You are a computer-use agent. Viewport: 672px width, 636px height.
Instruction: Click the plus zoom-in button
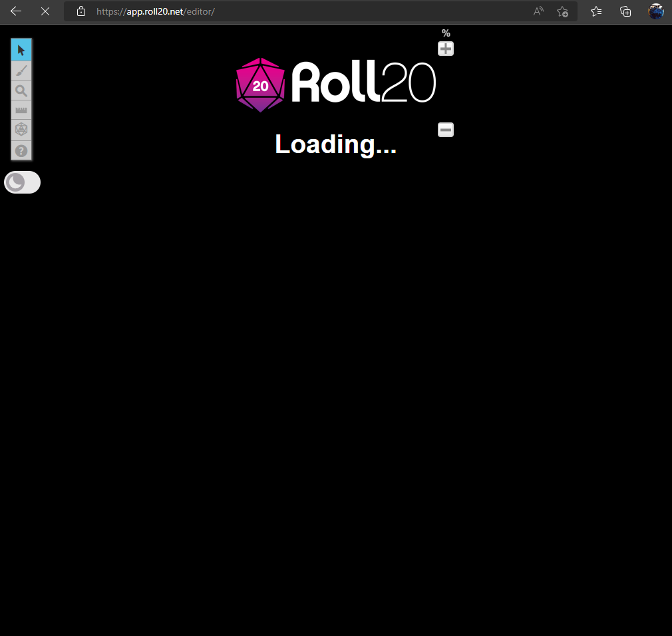(x=446, y=49)
